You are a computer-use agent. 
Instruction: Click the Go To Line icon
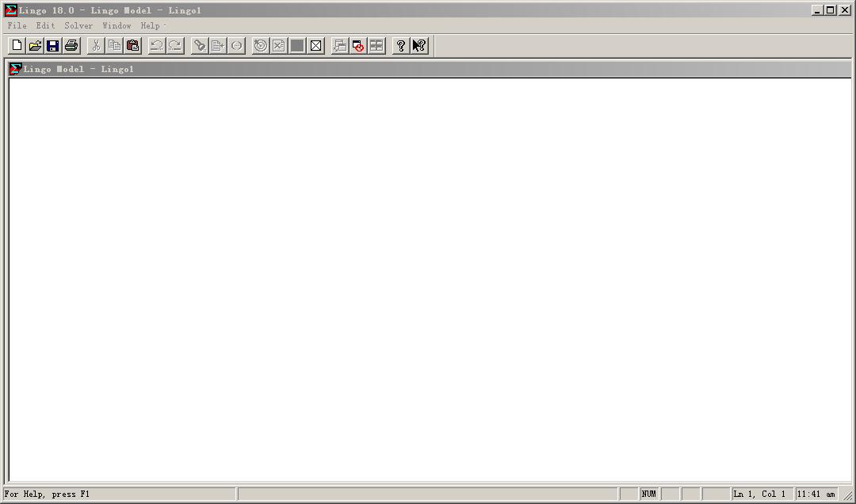coord(218,46)
